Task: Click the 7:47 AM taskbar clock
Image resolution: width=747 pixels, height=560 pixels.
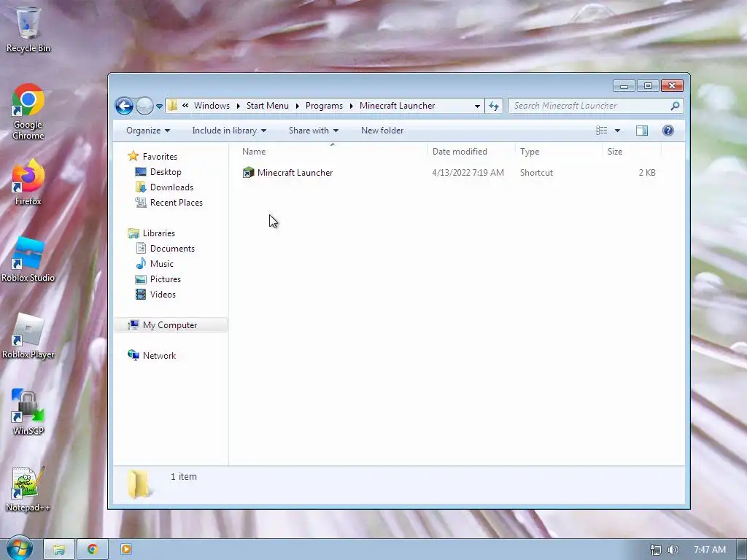Action: coord(709,550)
